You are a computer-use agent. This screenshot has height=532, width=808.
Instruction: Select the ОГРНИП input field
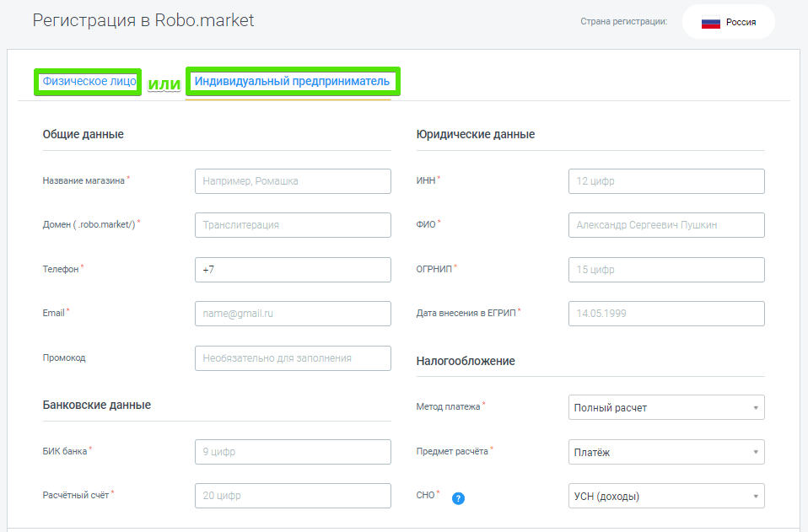click(666, 270)
